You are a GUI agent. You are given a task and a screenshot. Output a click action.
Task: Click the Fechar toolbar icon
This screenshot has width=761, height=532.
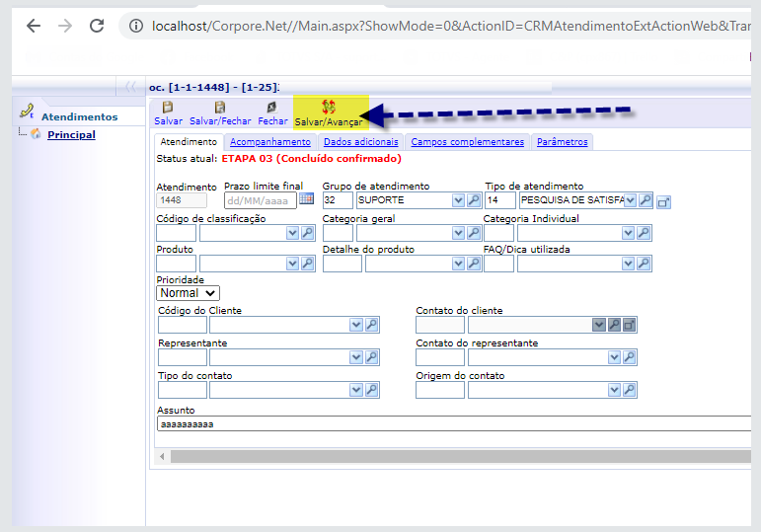271,108
